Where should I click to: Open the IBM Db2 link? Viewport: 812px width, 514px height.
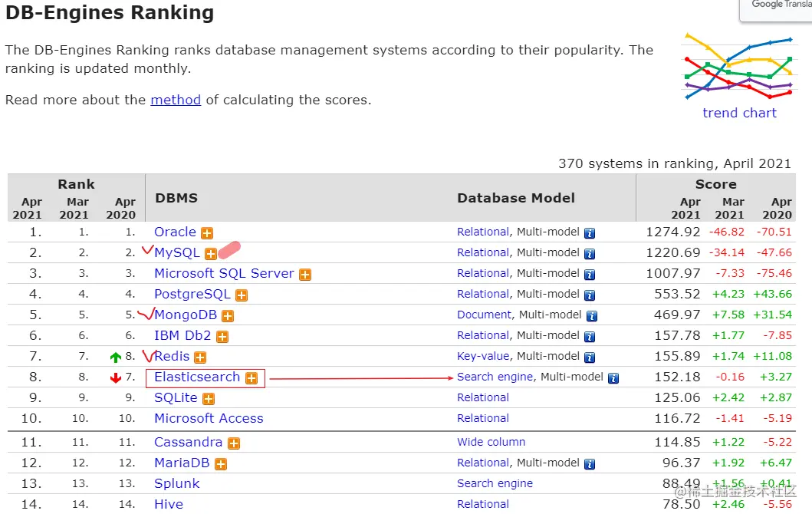[x=182, y=335]
